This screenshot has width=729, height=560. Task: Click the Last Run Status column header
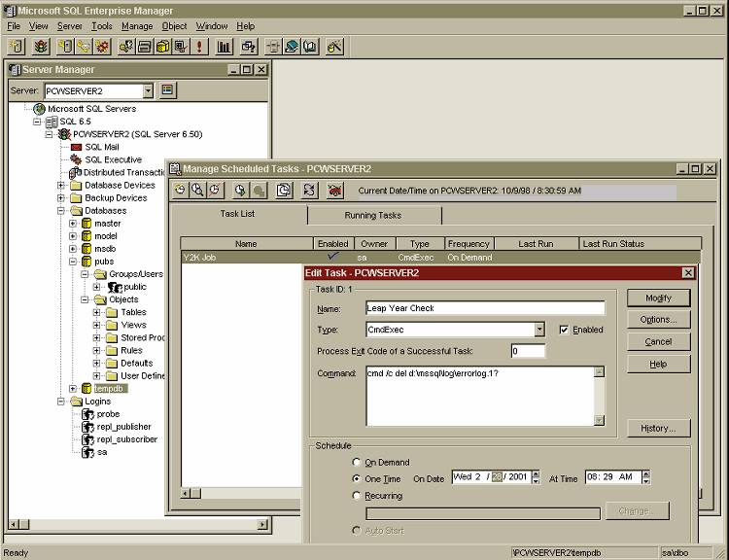coord(641,244)
